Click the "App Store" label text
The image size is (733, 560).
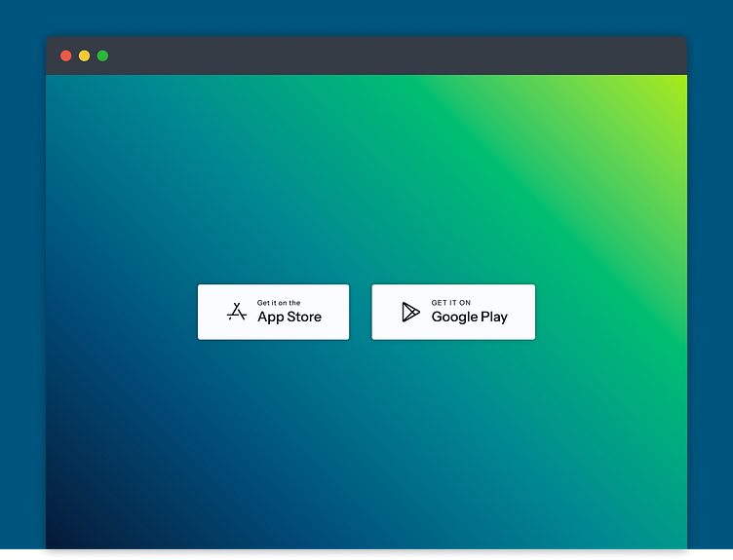point(289,317)
